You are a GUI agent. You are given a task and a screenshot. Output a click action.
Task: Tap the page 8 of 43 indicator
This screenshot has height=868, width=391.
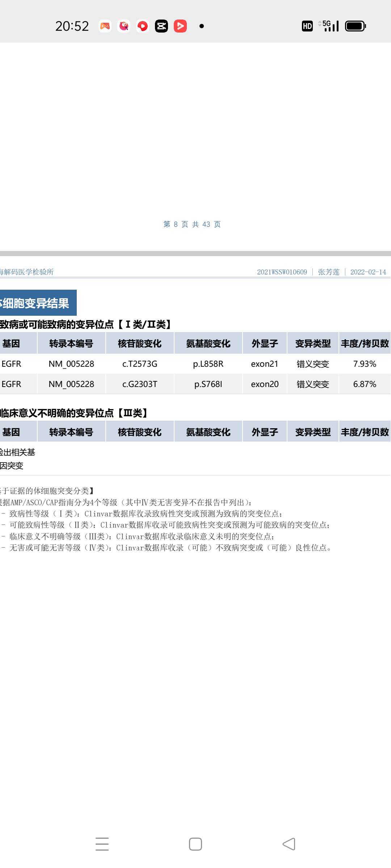(192, 224)
